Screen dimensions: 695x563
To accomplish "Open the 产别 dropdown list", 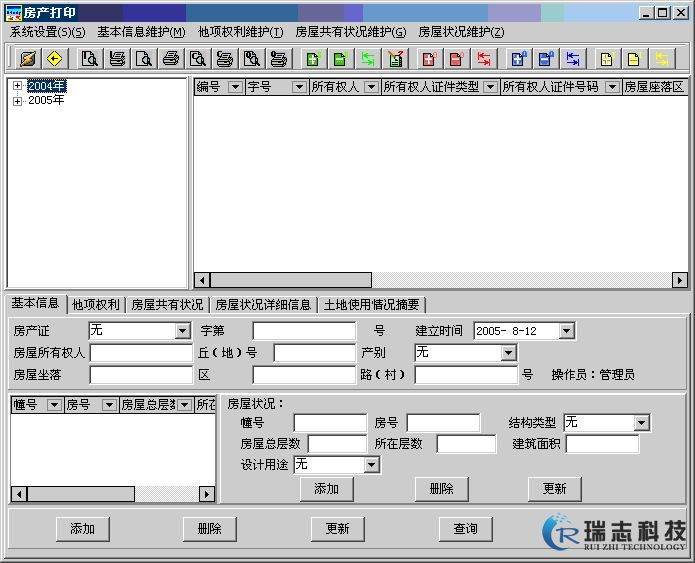I will point(508,353).
